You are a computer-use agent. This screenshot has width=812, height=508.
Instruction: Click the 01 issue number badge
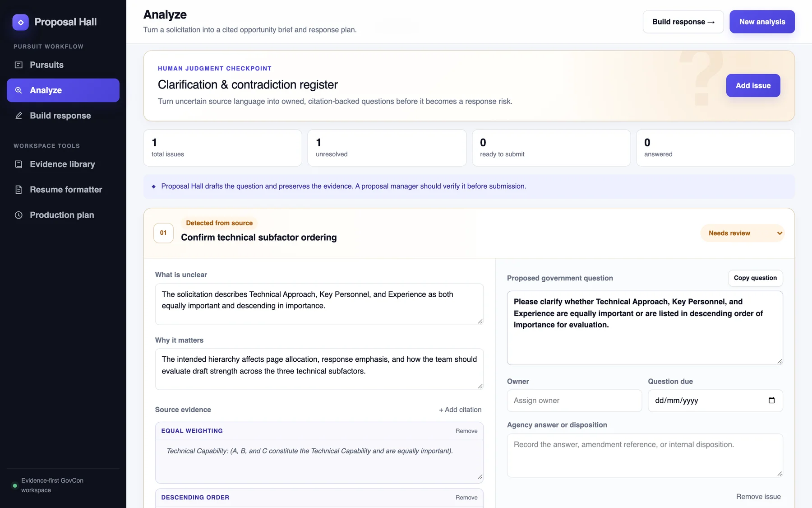coord(163,233)
